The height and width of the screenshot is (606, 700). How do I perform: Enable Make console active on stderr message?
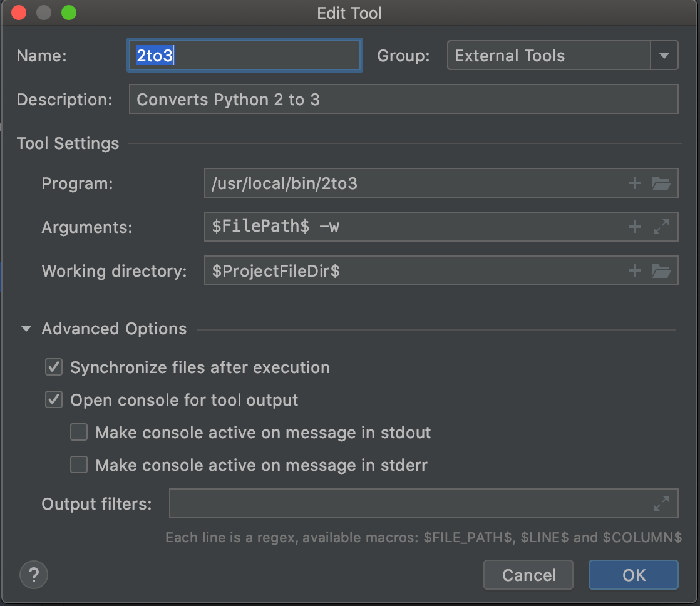pyautogui.click(x=79, y=465)
